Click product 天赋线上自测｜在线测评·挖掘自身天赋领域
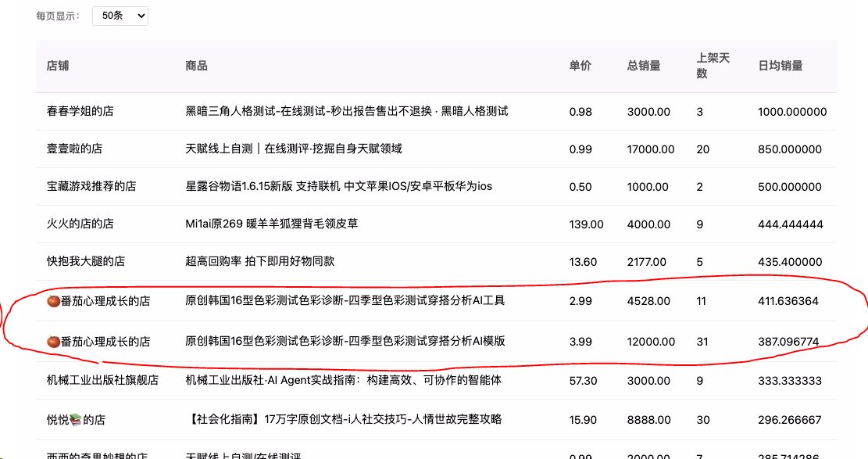The width and height of the screenshot is (868, 459). (x=294, y=149)
